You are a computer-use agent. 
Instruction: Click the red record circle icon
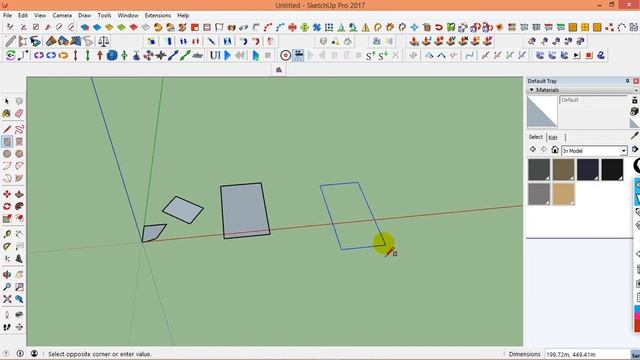pos(285,55)
